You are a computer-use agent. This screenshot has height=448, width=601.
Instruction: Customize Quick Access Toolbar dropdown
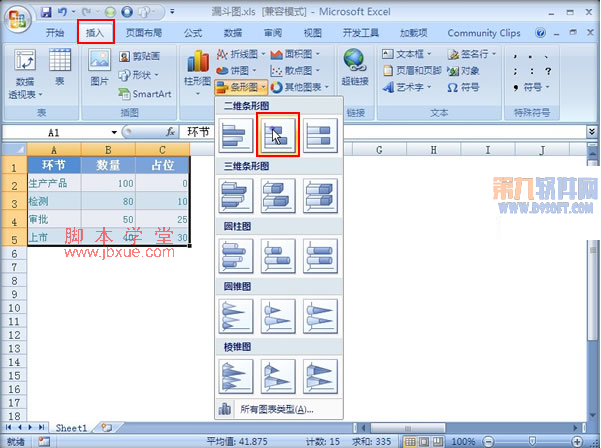[x=172, y=12]
